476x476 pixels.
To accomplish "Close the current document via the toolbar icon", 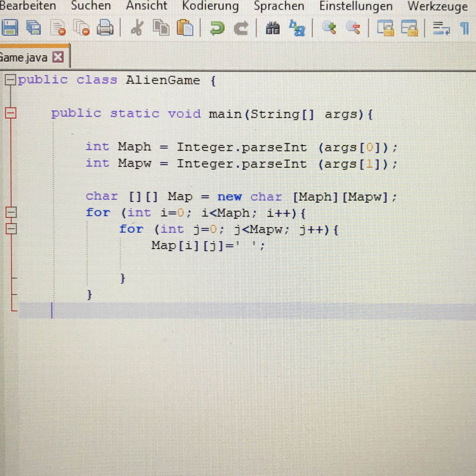I will point(58,28).
